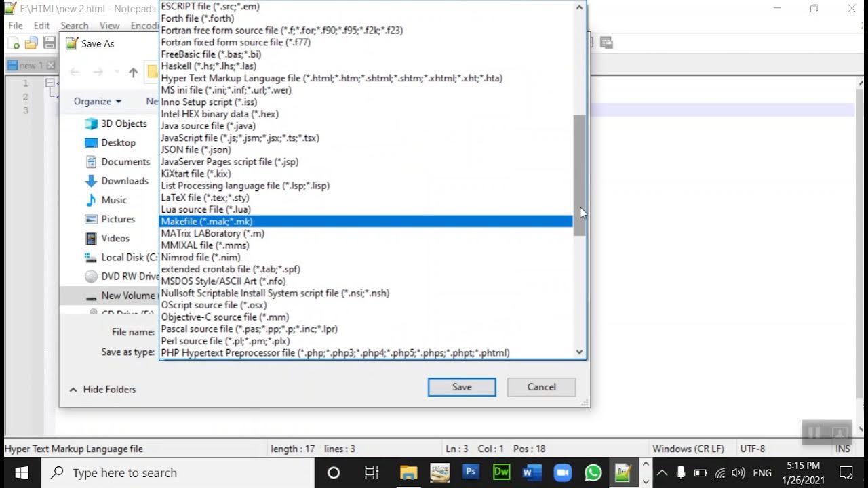Open the Windows Start menu

click(21, 472)
